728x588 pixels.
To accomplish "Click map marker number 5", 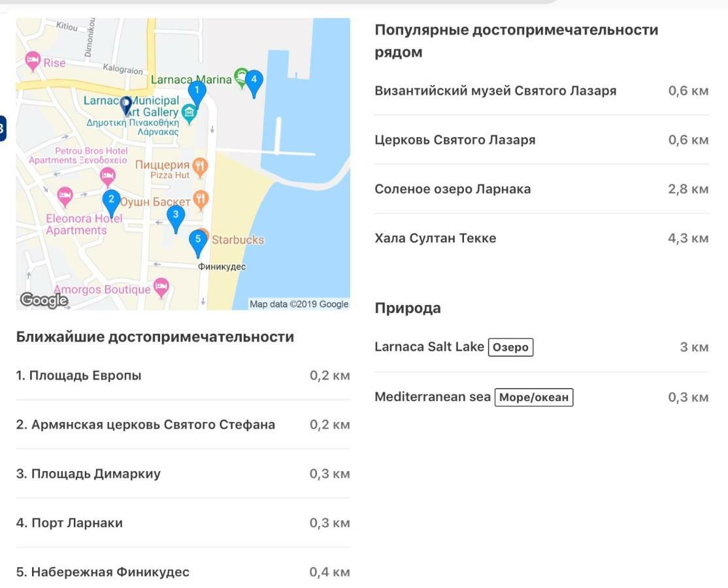I will [x=198, y=243].
